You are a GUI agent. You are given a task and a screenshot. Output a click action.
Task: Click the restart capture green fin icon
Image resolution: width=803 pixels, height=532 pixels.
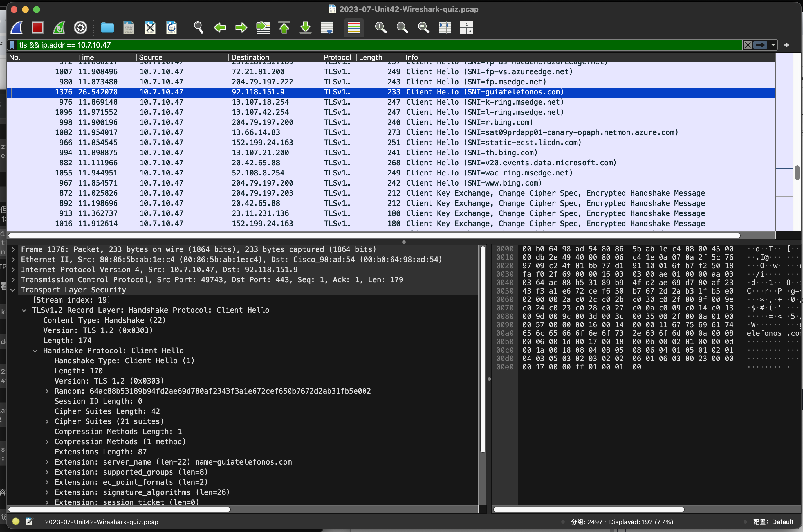(59, 28)
